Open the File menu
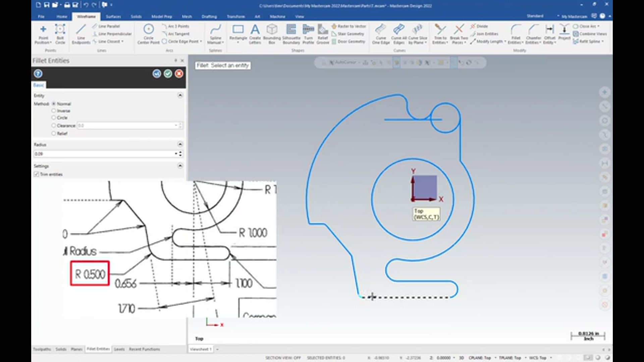The height and width of the screenshot is (362, 644). click(x=41, y=16)
